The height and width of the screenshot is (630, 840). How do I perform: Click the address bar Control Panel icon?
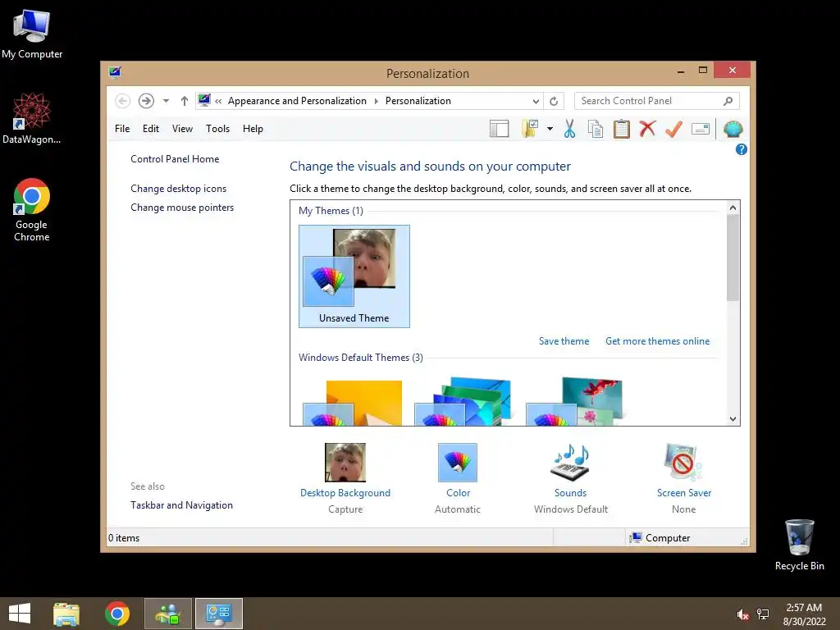pyautogui.click(x=204, y=100)
